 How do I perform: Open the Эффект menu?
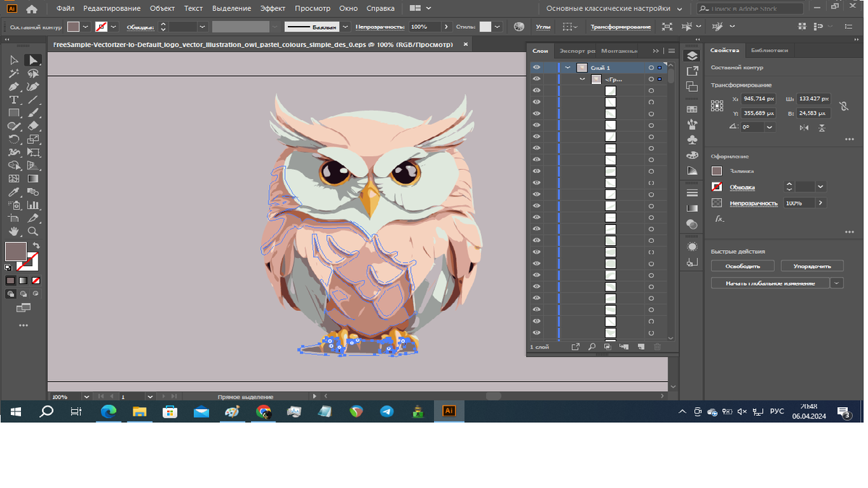click(273, 9)
